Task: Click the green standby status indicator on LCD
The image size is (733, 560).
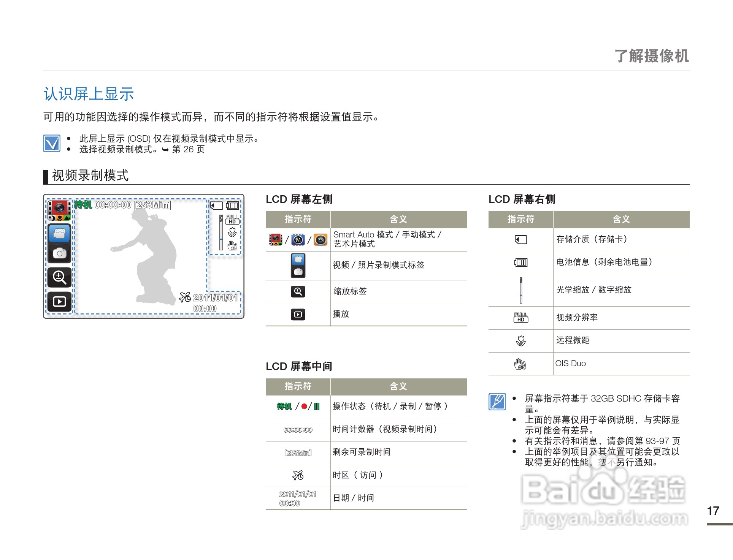Action: 83,205
